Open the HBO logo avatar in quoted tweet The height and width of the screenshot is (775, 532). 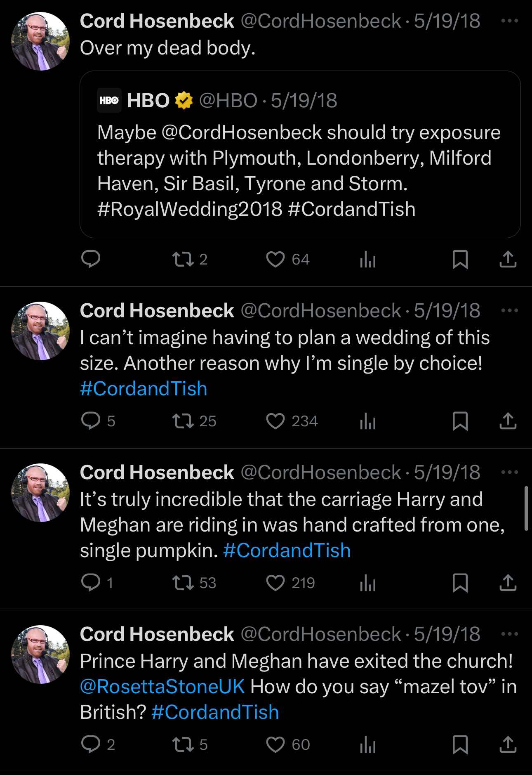(109, 100)
